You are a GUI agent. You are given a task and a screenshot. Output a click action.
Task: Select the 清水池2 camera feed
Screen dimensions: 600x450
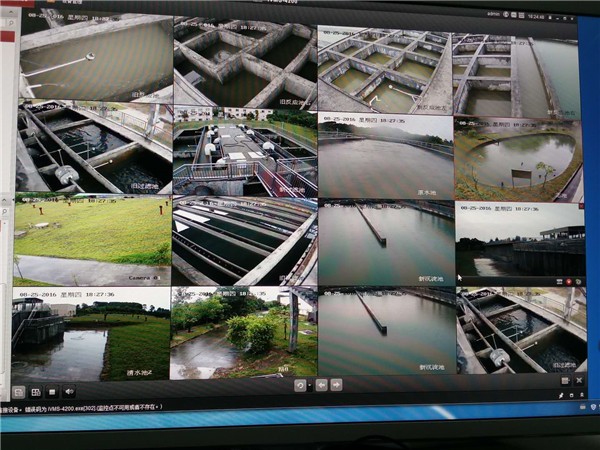tap(92, 333)
